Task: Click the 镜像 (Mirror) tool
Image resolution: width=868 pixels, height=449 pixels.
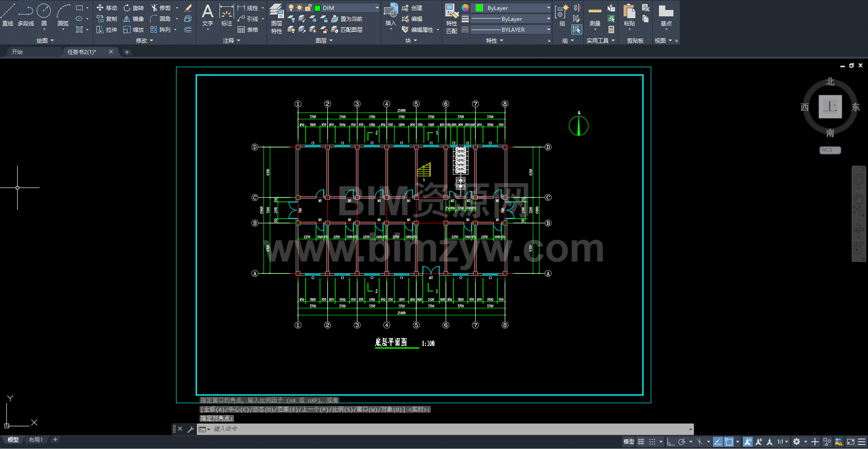Action: [134, 19]
